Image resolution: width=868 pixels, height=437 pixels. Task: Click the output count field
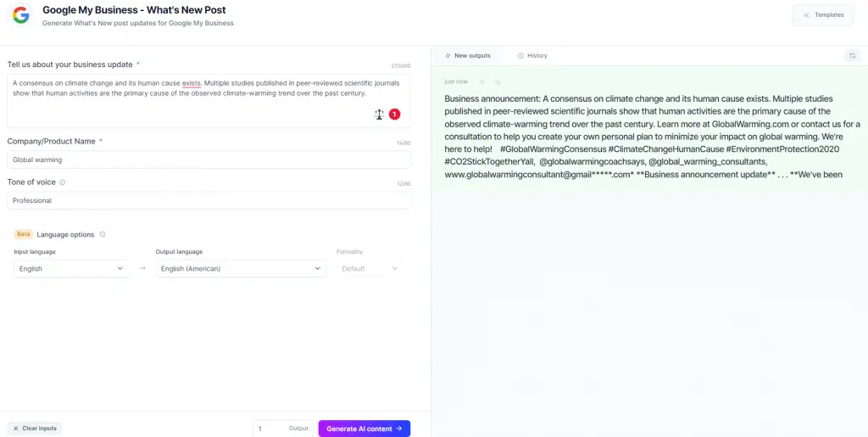282,429
